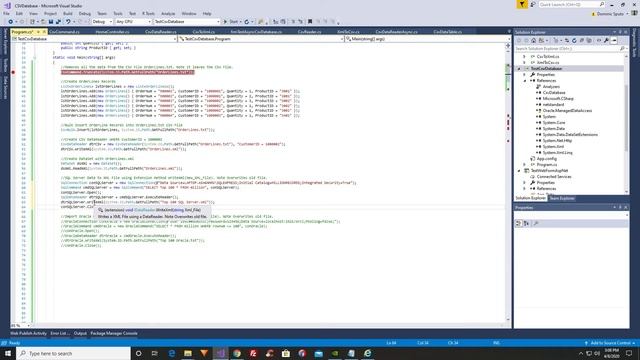The image size is (640, 360).
Task: Switch to the CsvDataReader.cs tab
Action: tap(160, 32)
